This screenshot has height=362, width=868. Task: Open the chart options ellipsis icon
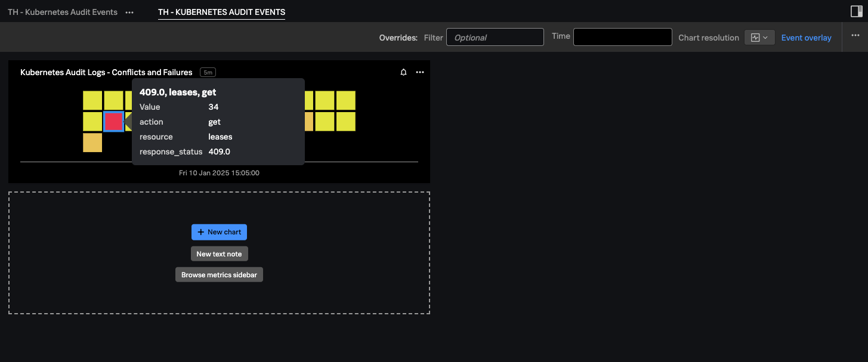point(419,72)
